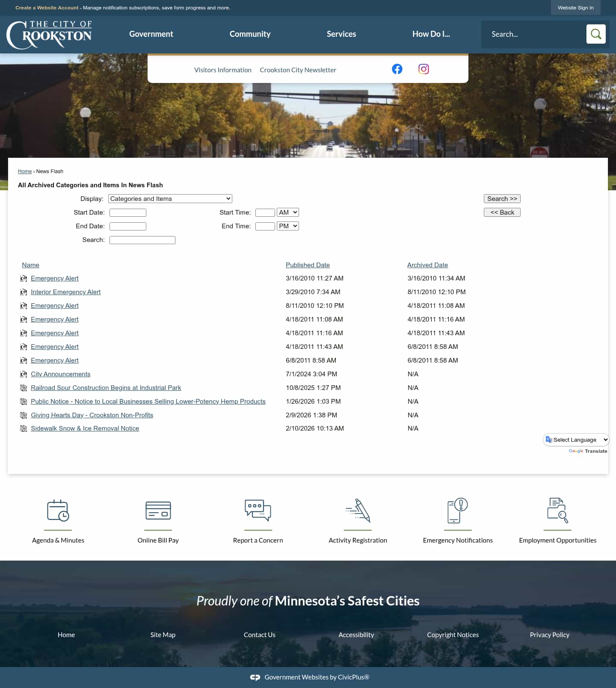Screen dimensions: 616x688
Task: Click the search magnifier icon button
Action: coord(596,34)
